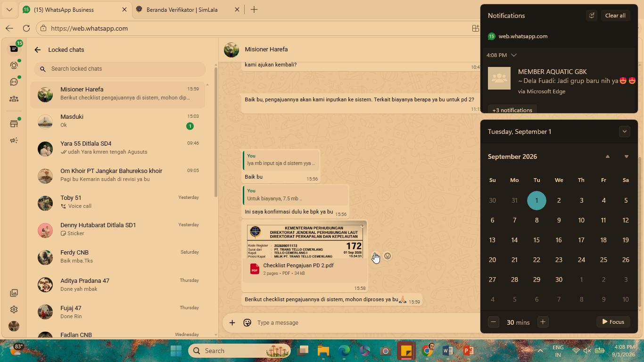Collapse the calendar with chevron button

[x=625, y=132]
